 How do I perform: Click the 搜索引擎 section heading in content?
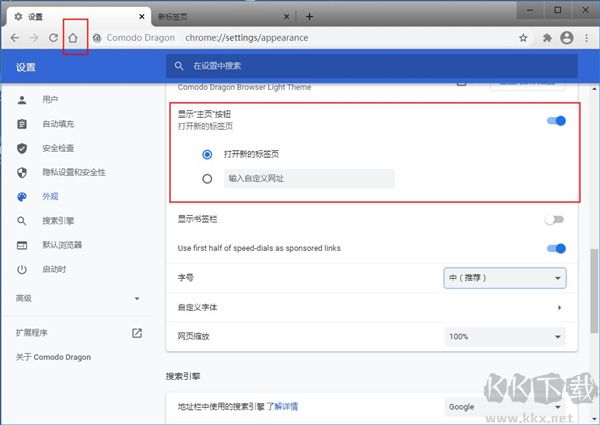(183, 376)
